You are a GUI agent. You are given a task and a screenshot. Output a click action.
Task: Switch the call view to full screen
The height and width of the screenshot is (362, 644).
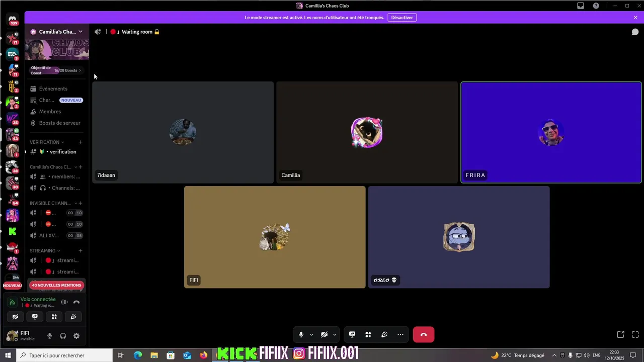(x=635, y=334)
